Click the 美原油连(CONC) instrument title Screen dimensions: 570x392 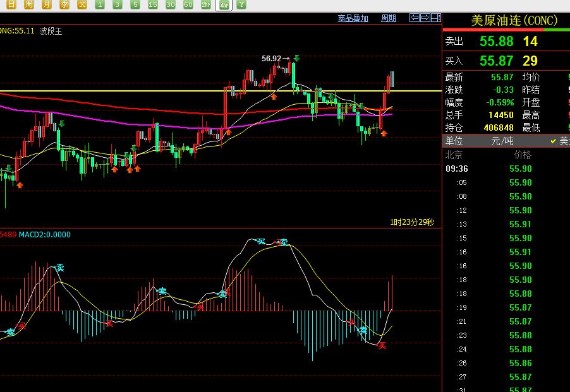[514, 20]
